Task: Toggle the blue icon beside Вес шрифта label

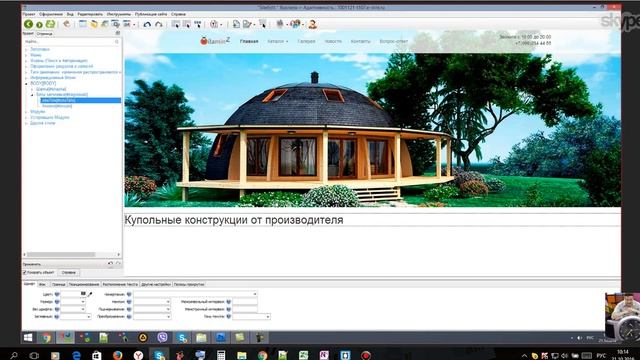Action: pos(57,309)
